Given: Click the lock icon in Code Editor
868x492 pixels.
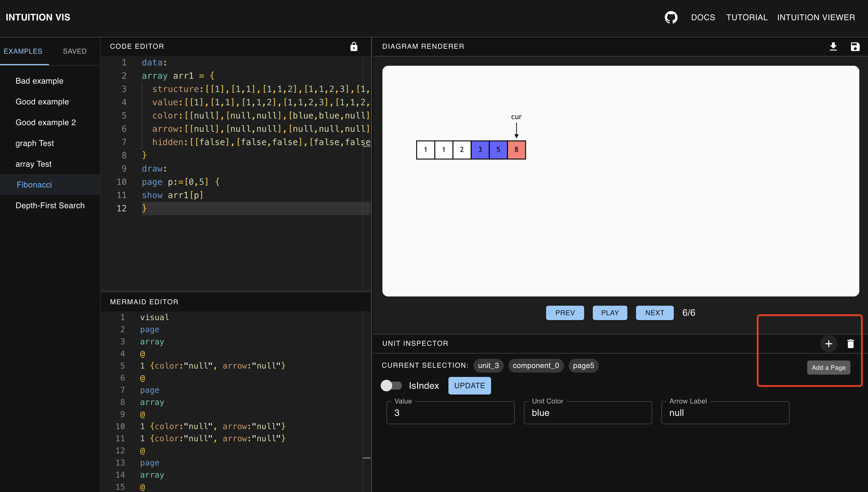Looking at the screenshot, I should coord(354,46).
